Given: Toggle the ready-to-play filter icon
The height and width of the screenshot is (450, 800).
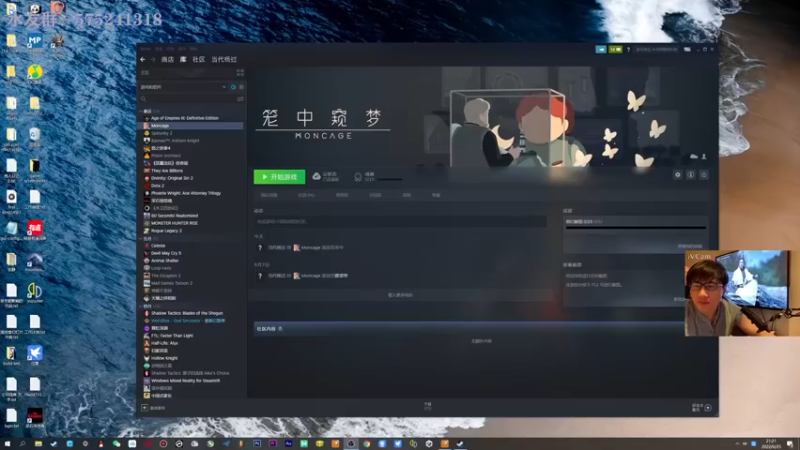Looking at the screenshot, I should coord(241,87).
